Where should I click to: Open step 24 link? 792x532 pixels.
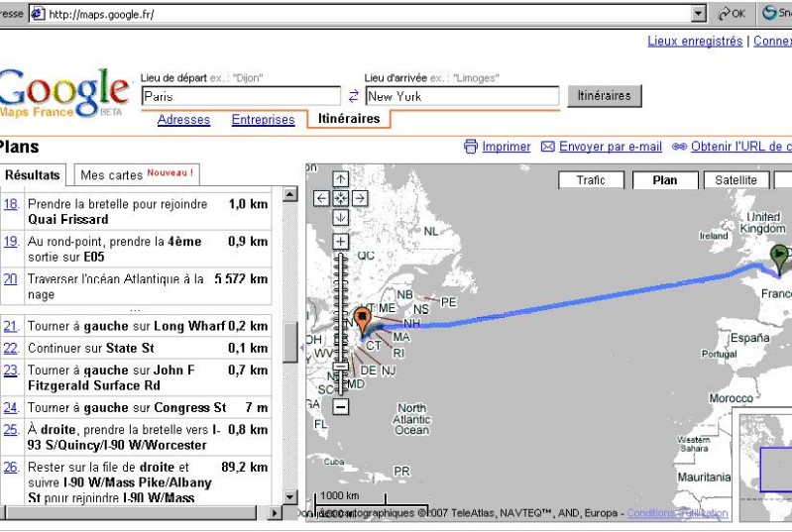(11, 408)
